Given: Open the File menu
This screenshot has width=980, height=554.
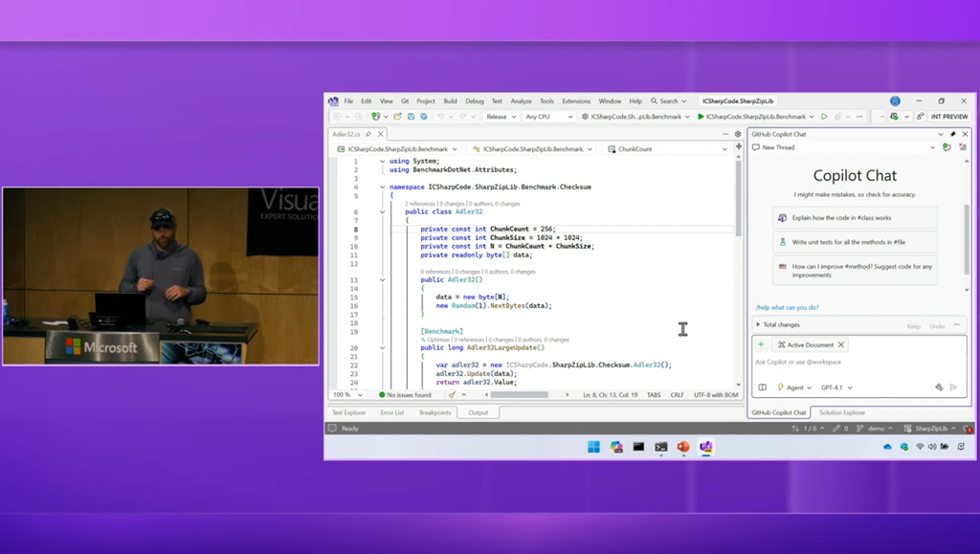Looking at the screenshot, I should [x=348, y=101].
